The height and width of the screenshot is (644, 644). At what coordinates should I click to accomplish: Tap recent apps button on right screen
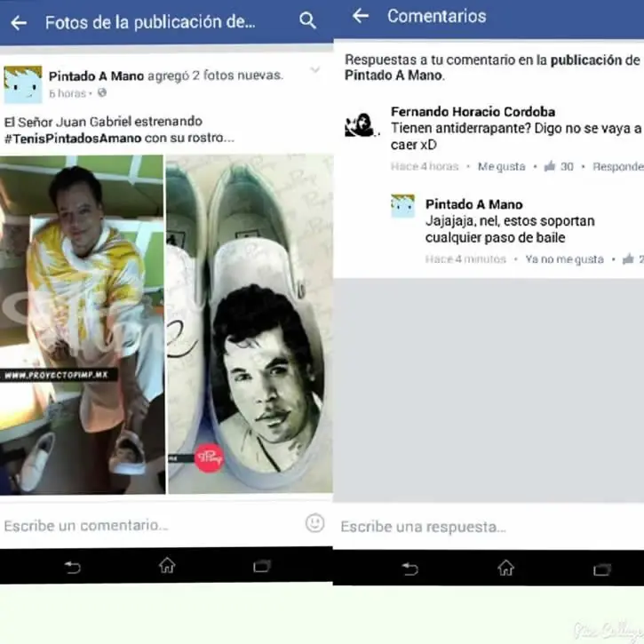tap(602, 569)
